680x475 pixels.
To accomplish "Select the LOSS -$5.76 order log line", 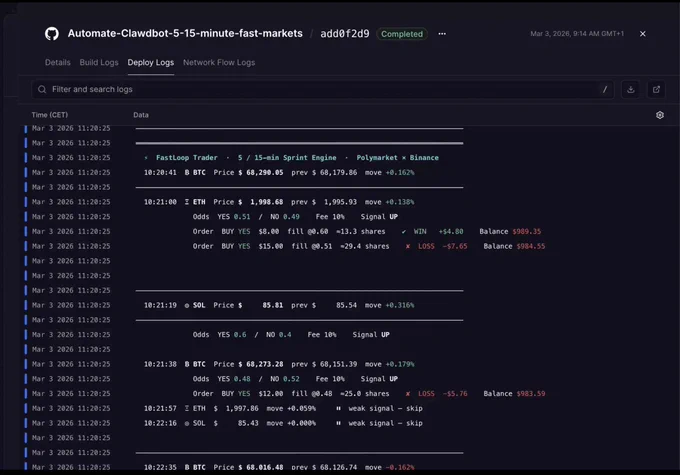I will tap(369, 394).
